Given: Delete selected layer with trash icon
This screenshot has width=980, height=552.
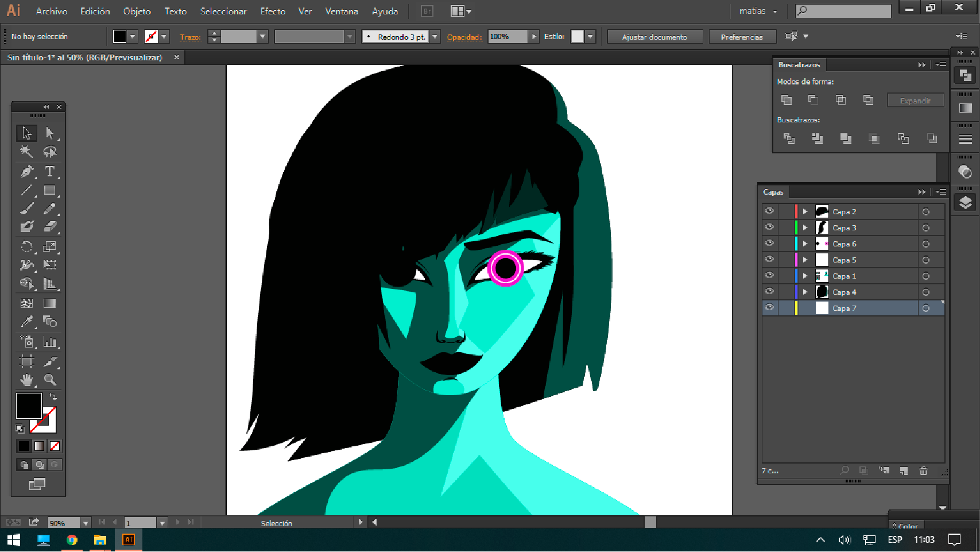Looking at the screenshot, I should pos(923,470).
